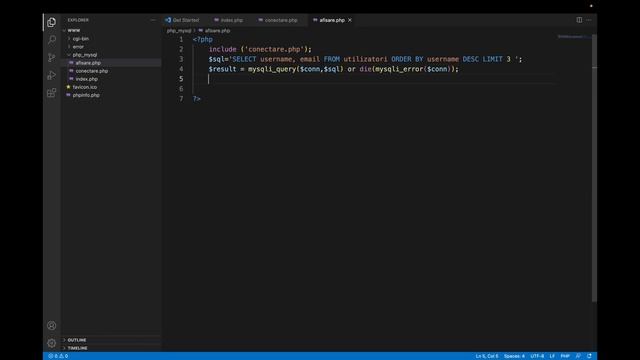Viewport: 640px width, 360px height.
Task: Open the Extensions view
Action: 51,93
